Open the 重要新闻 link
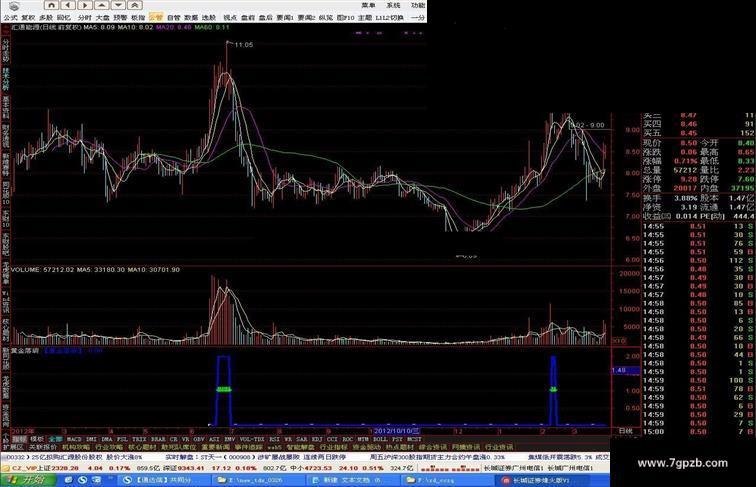The height and width of the screenshot is (487, 756). point(216,447)
